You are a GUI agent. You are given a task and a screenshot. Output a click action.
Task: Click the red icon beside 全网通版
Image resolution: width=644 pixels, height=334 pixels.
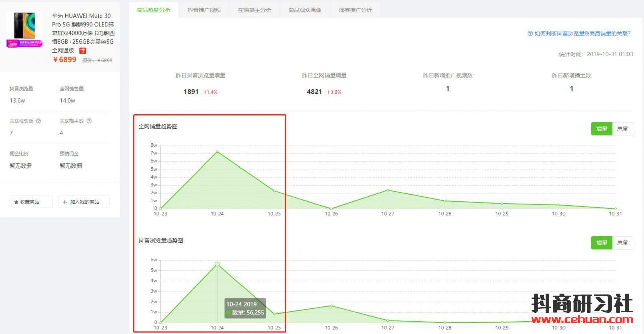click(83, 51)
